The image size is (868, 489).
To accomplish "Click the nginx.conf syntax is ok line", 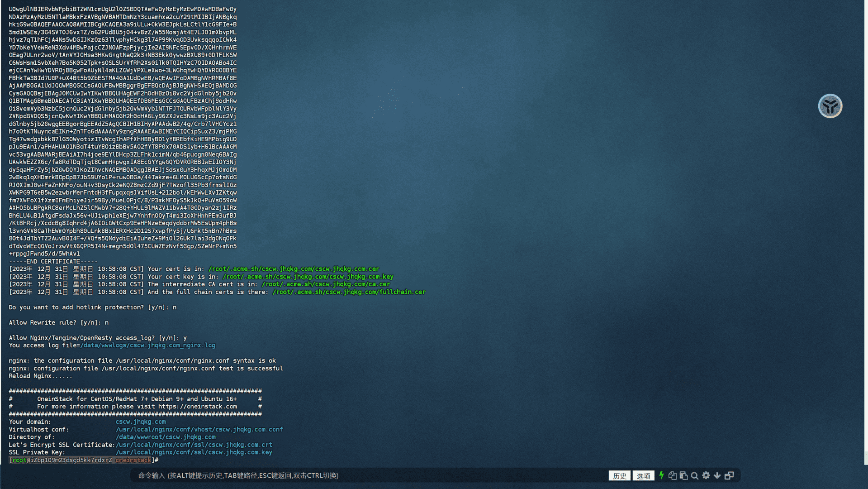I will point(142,361).
